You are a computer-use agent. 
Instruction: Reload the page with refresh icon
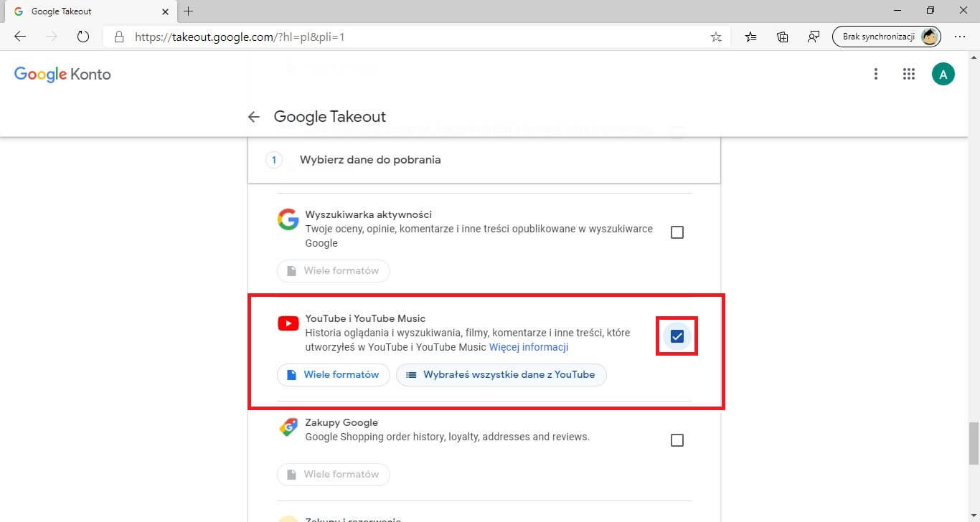[x=83, y=37]
